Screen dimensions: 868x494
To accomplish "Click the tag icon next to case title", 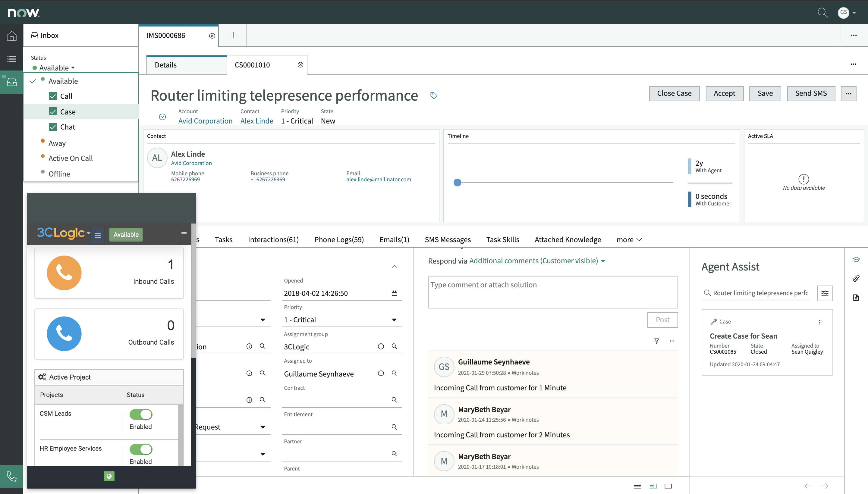I will tap(433, 96).
